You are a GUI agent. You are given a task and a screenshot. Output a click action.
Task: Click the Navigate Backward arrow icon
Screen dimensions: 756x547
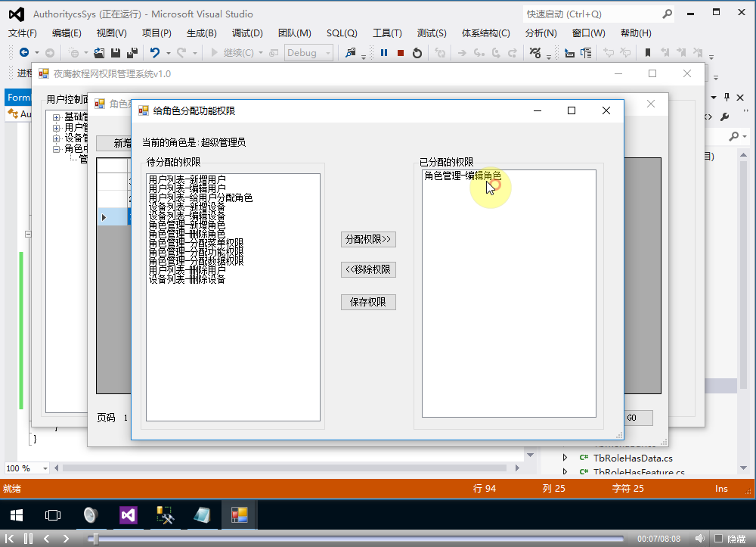[23, 52]
